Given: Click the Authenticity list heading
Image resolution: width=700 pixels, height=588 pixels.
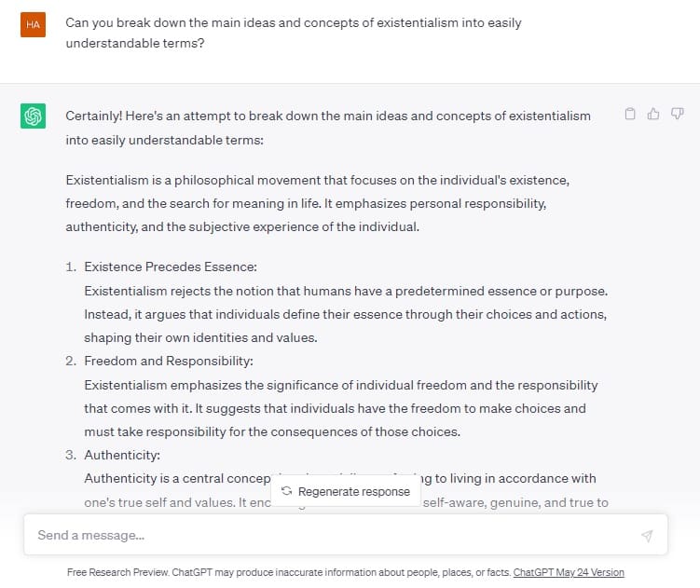Looking at the screenshot, I should pyautogui.click(x=122, y=455).
